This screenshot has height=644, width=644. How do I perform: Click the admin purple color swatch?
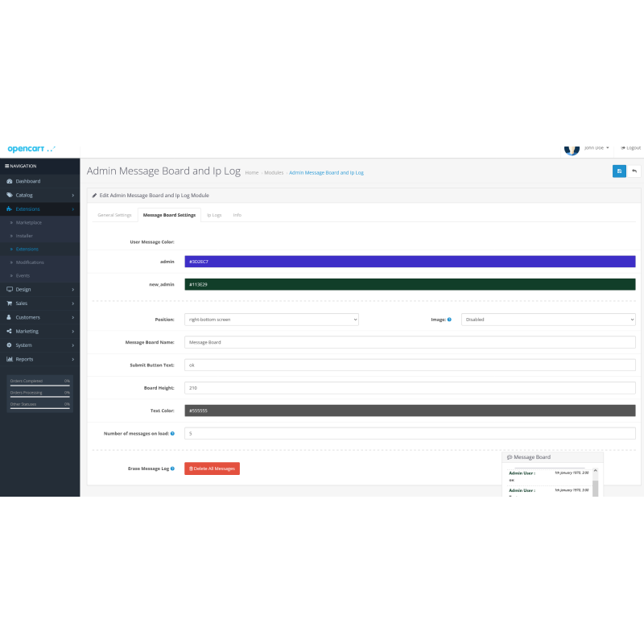(x=411, y=261)
